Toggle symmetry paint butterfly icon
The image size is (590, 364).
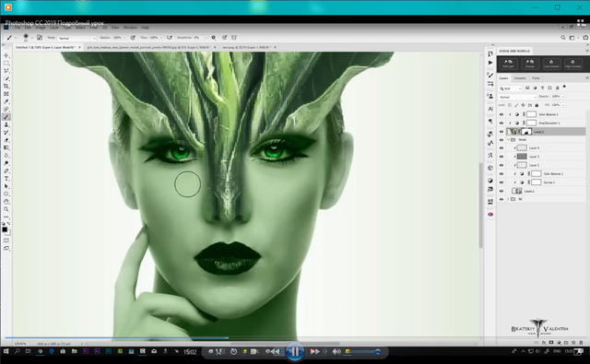click(x=234, y=38)
